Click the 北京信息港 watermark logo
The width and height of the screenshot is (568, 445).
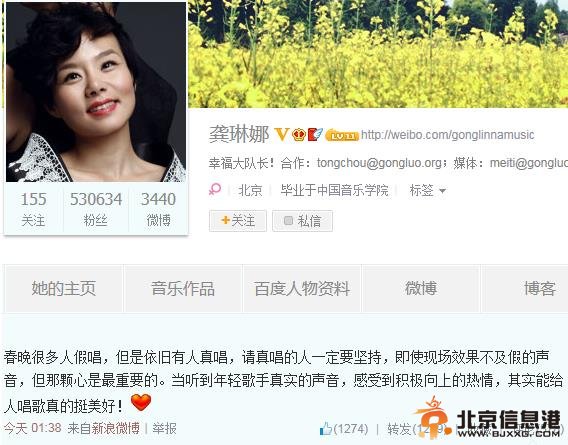tap(489, 419)
